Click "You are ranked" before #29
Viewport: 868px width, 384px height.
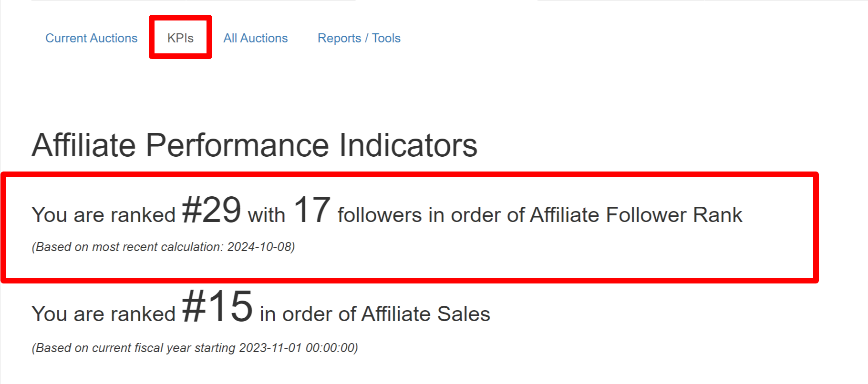(x=103, y=215)
